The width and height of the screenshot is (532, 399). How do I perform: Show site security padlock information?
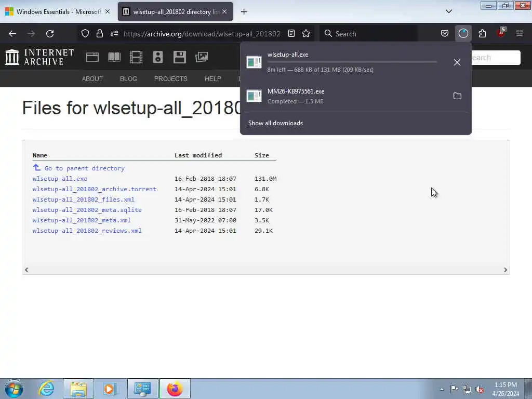pyautogui.click(x=99, y=34)
